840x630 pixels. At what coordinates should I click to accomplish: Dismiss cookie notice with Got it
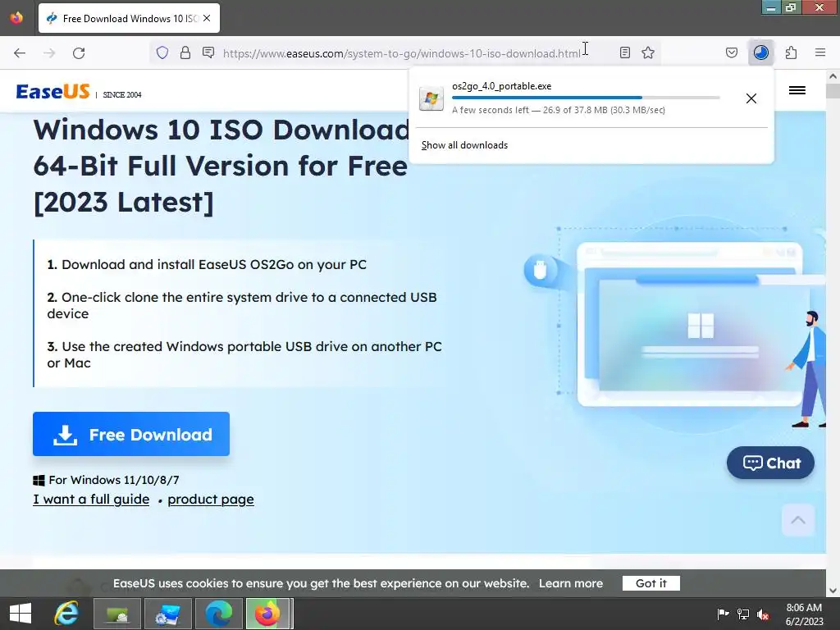click(x=651, y=583)
